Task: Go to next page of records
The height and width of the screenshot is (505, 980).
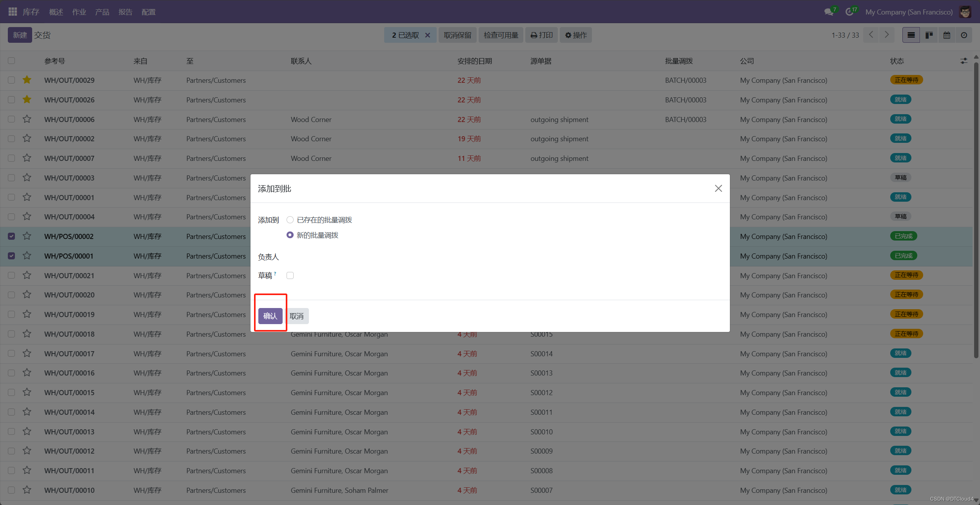Action: (x=887, y=35)
